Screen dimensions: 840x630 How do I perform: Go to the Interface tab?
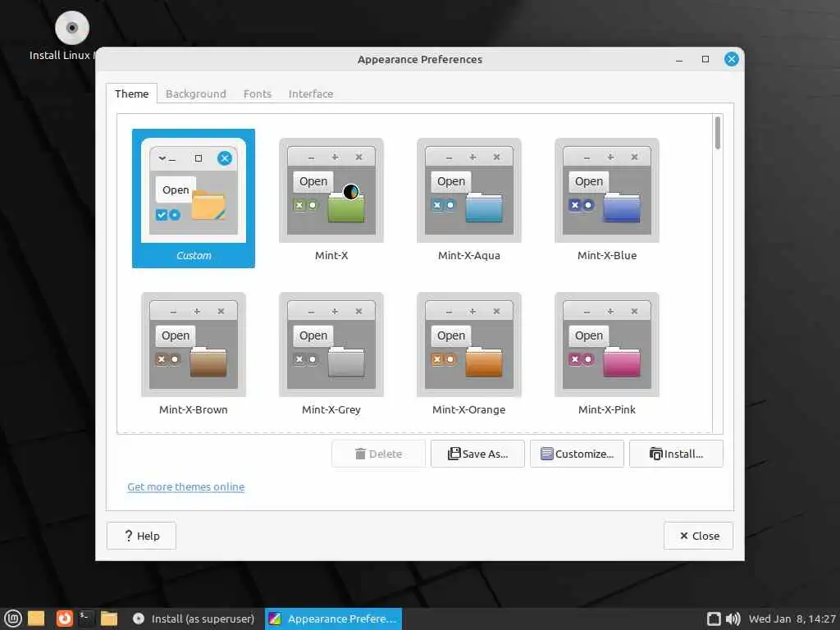pos(311,94)
